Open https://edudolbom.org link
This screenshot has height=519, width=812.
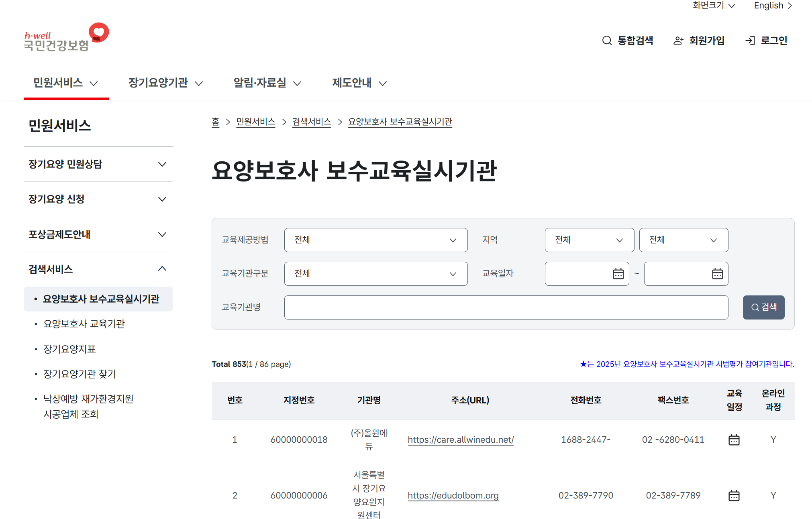[x=453, y=496]
